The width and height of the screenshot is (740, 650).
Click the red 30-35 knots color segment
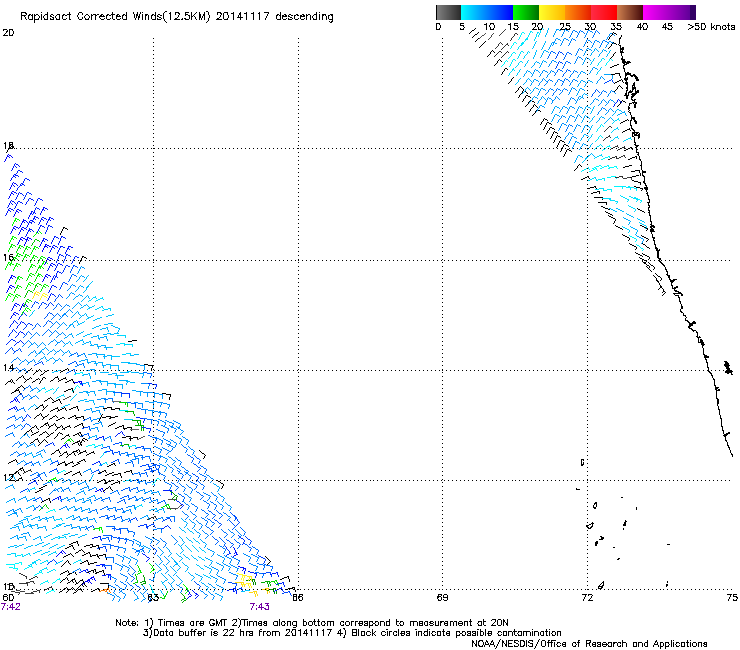tap(604, 12)
